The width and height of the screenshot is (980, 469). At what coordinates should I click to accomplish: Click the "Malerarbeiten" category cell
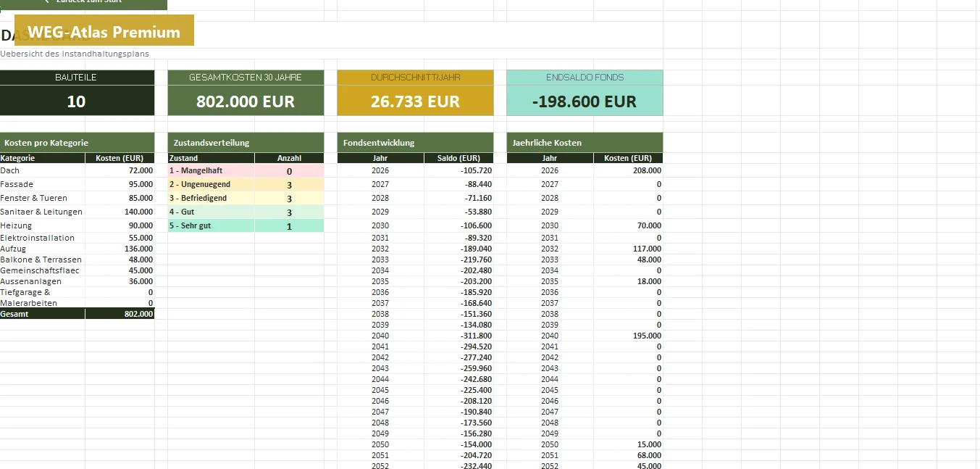pos(42,303)
